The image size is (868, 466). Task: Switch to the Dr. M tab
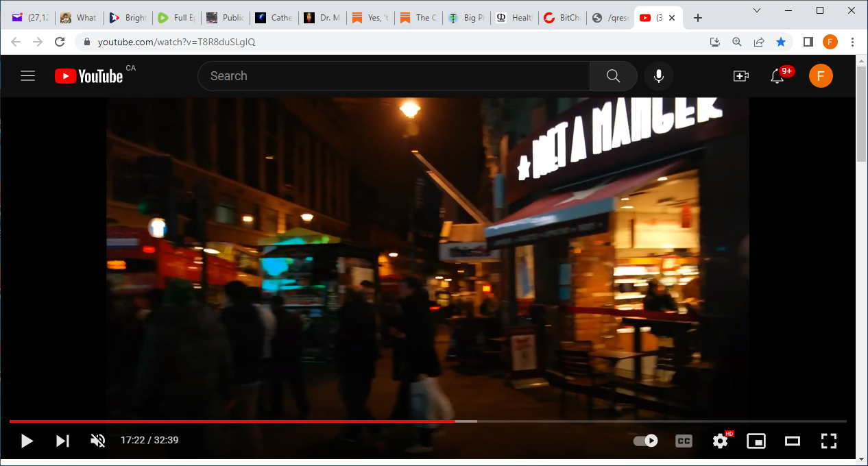click(322, 18)
